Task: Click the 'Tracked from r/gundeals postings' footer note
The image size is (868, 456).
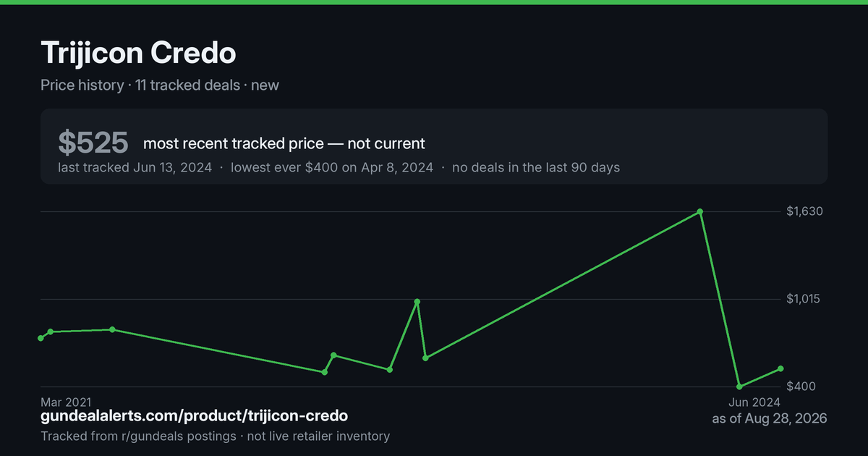Action: coord(138,436)
